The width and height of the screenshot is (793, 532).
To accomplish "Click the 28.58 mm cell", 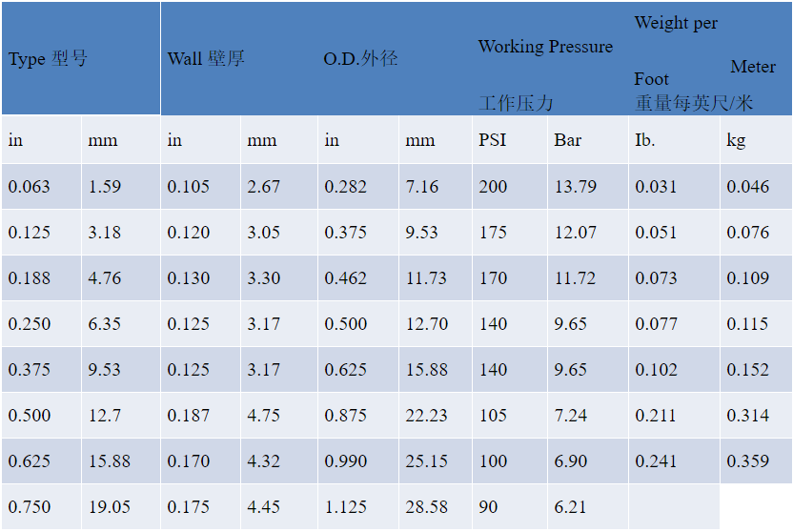I will pyautogui.click(x=426, y=507).
